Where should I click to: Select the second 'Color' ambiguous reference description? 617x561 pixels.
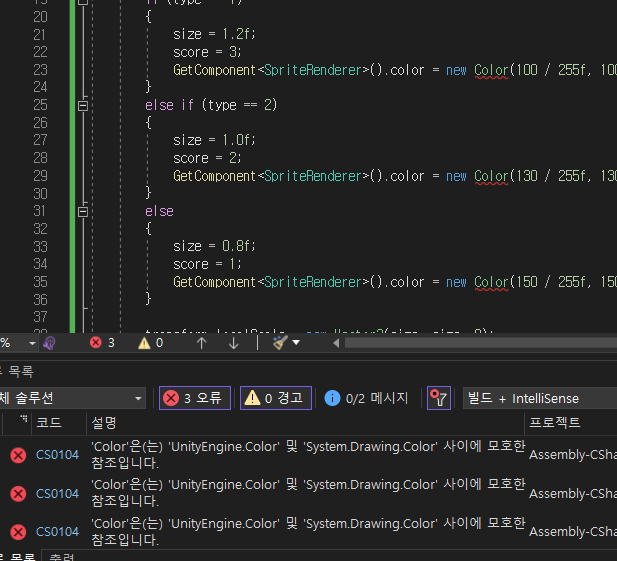point(308,493)
